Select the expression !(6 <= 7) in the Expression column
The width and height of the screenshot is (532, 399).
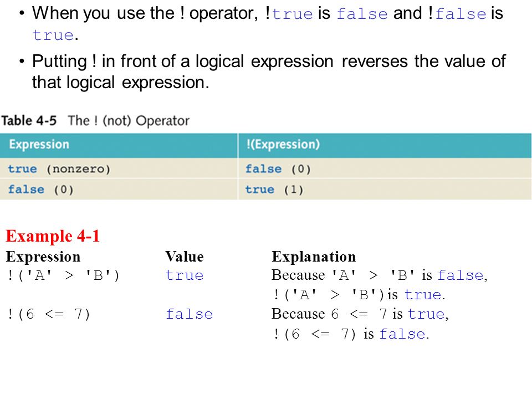point(48,314)
